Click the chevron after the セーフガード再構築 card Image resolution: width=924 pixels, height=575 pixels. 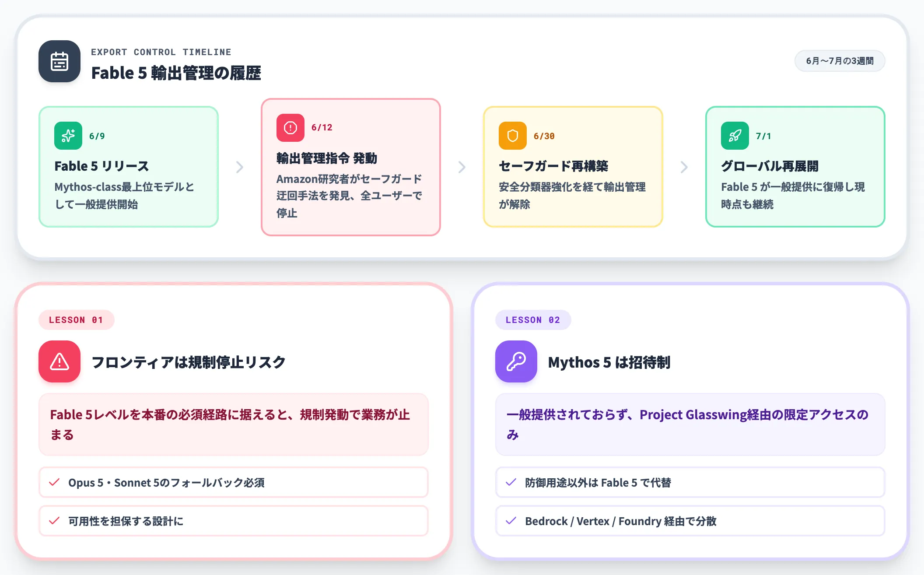(684, 167)
